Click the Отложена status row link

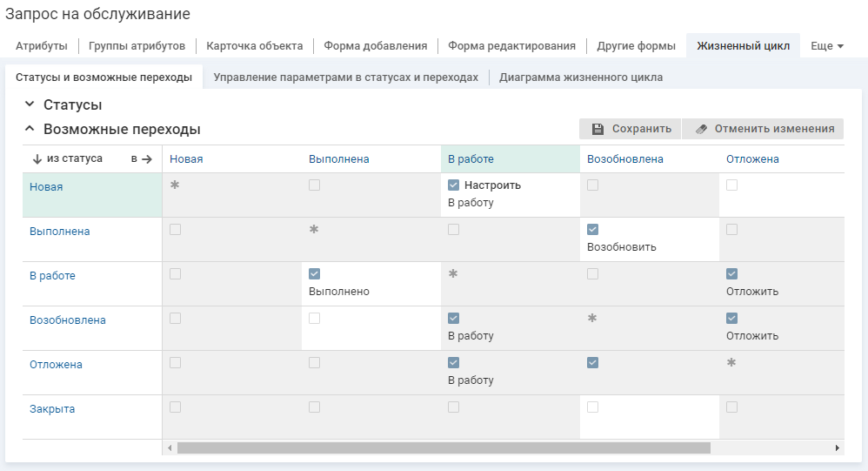(x=56, y=365)
